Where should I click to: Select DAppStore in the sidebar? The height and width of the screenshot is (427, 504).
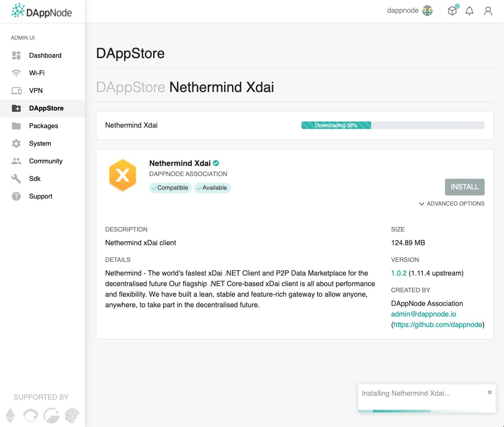point(42,108)
